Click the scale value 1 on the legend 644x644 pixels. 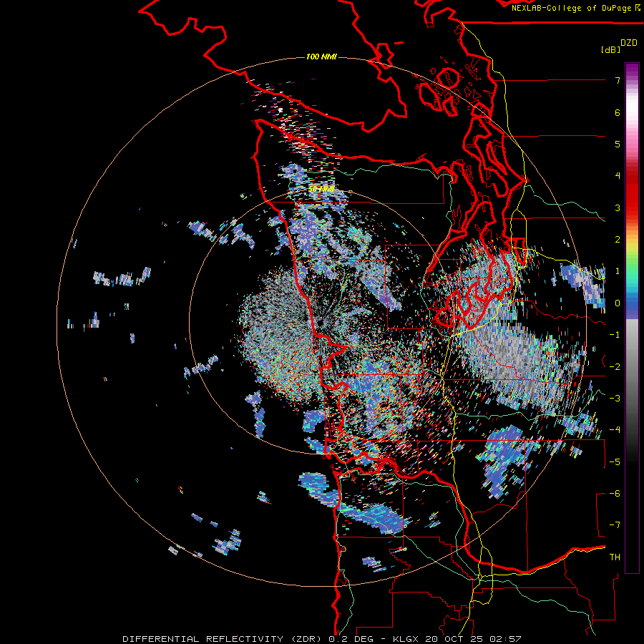coord(618,271)
